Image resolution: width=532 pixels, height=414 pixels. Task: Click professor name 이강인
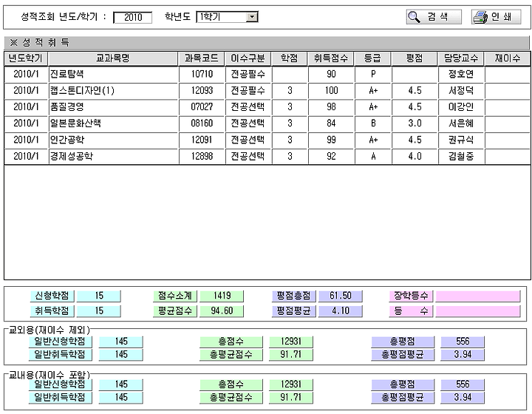coord(461,107)
